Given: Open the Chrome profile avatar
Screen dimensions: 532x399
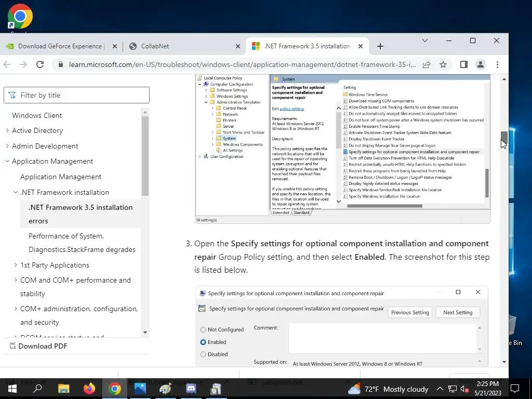Looking at the screenshot, I should coord(481,64).
